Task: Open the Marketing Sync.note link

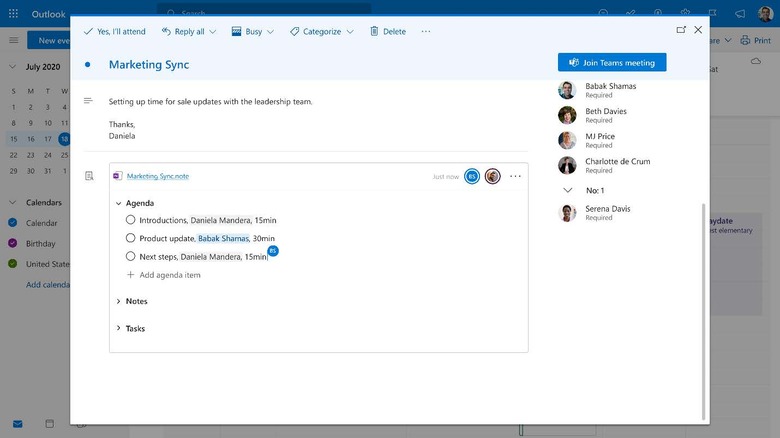Action: pos(158,176)
